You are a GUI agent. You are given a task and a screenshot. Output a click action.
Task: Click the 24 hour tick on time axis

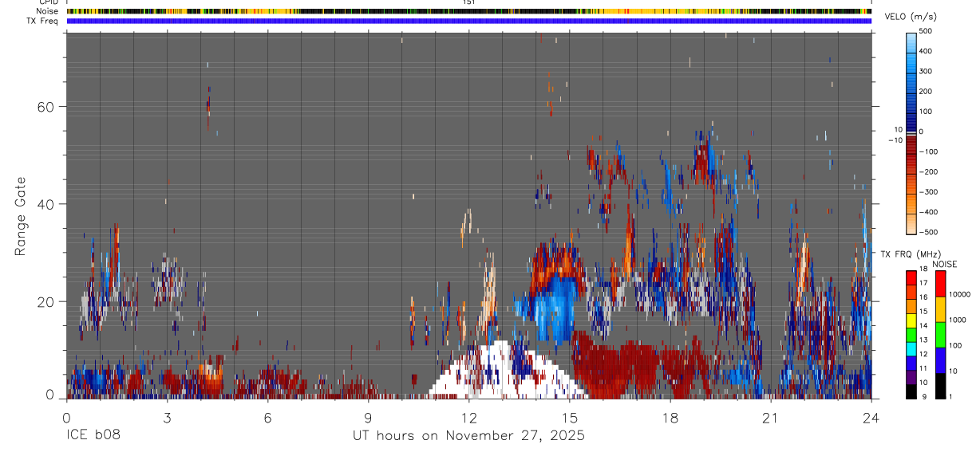[x=871, y=418]
